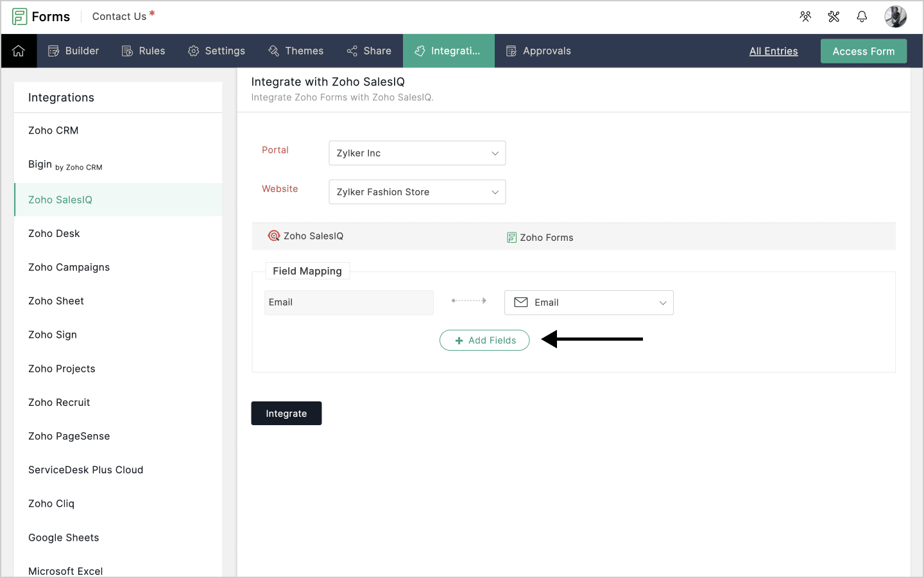Select the Integrations tab
This screenshot has width=924, height=578.
(x=449, y=51)
